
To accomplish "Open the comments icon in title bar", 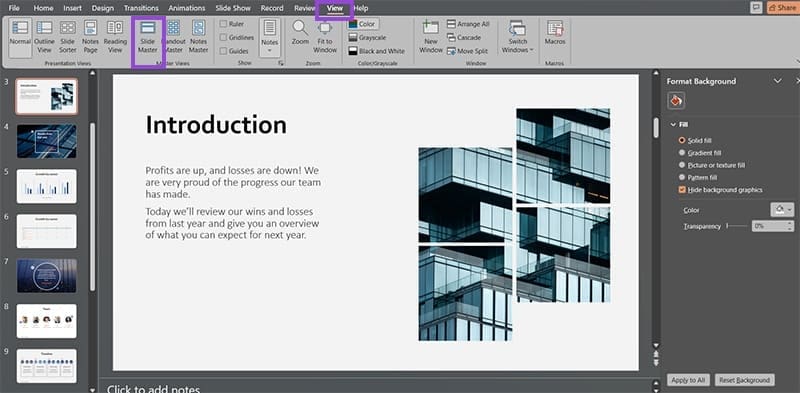I will click(757, 8).
